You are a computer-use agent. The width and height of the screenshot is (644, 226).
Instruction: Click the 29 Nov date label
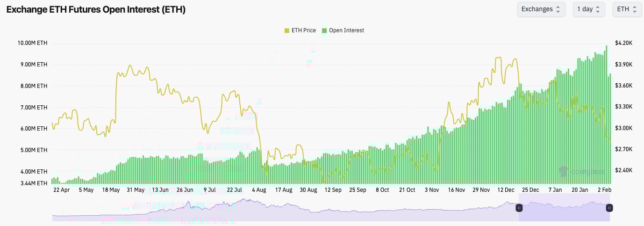coord(481,190)
